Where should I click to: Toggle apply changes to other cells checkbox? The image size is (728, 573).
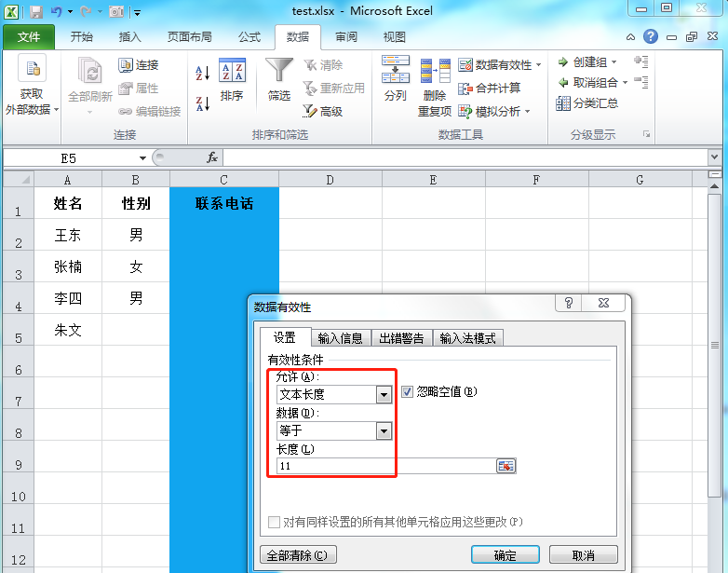[x=274, y=522]
